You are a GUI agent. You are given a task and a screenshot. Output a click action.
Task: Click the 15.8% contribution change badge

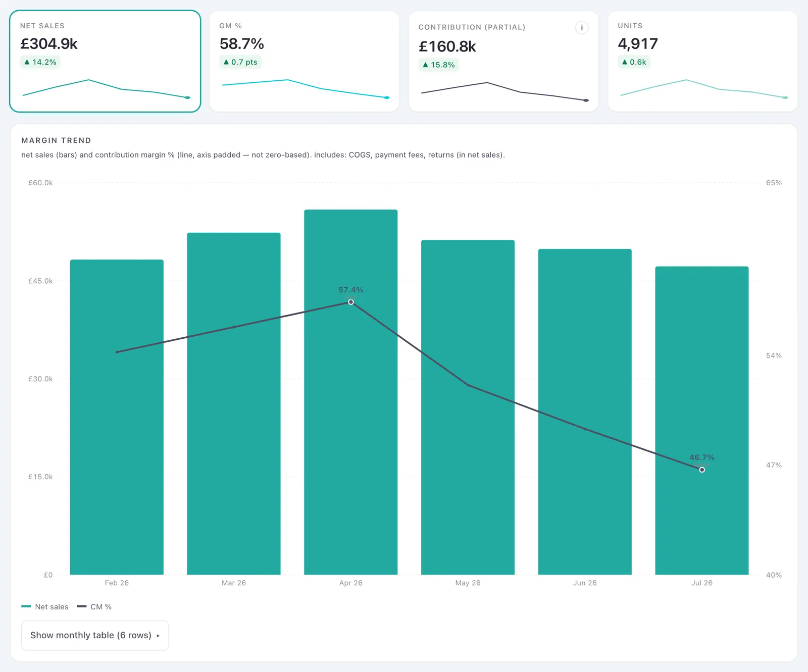tap(439, 65)
